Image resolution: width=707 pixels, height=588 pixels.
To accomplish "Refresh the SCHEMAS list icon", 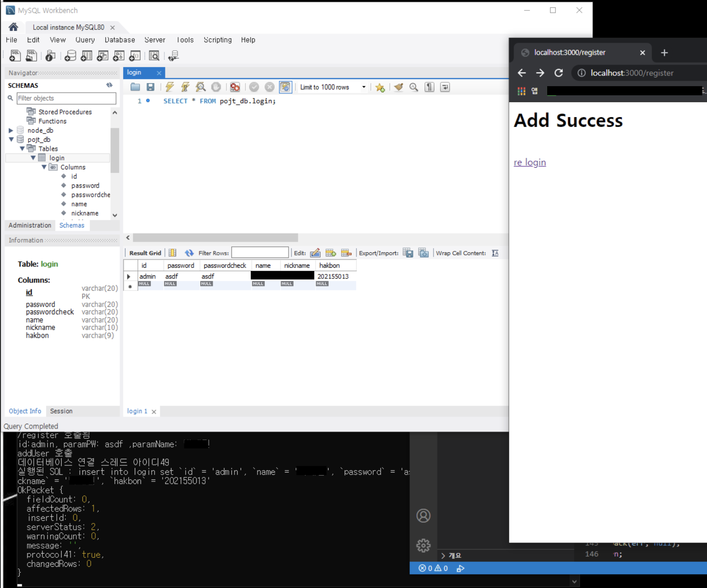I will pyautogui.click(x=109, y=85).
